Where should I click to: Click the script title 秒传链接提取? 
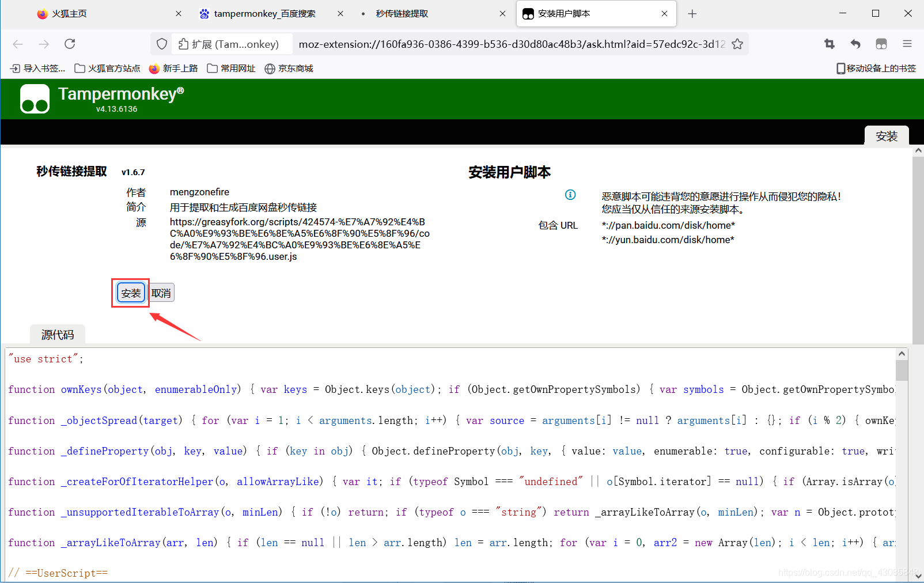(71, 171)
